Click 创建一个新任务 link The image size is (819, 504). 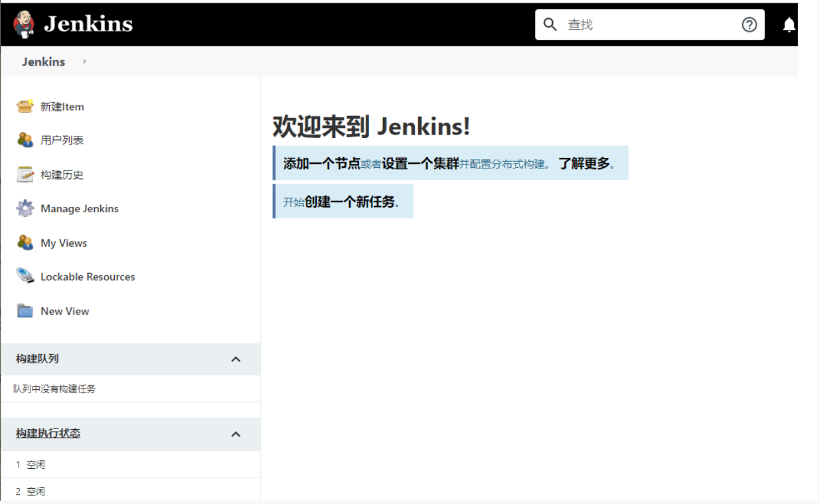click(350, 202)
